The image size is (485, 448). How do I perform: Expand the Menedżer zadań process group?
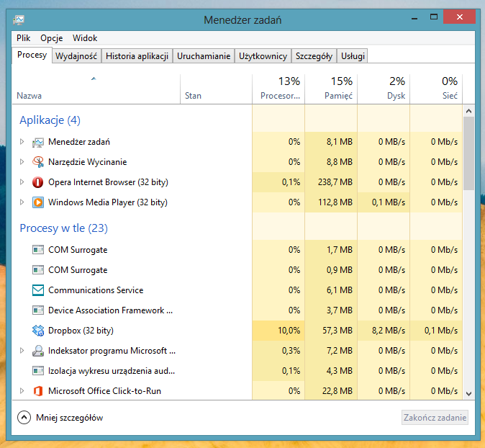coord(22,142)
